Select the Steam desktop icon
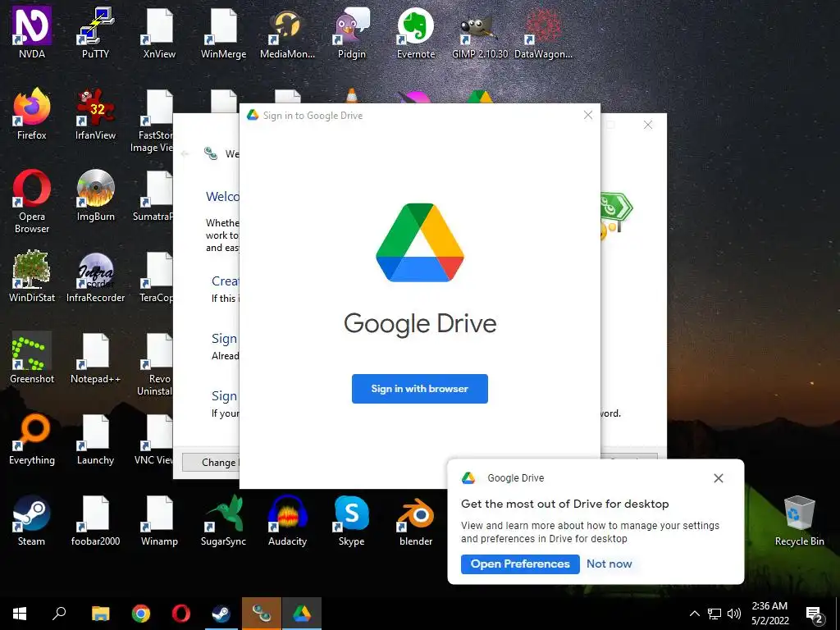 (32, 521)
